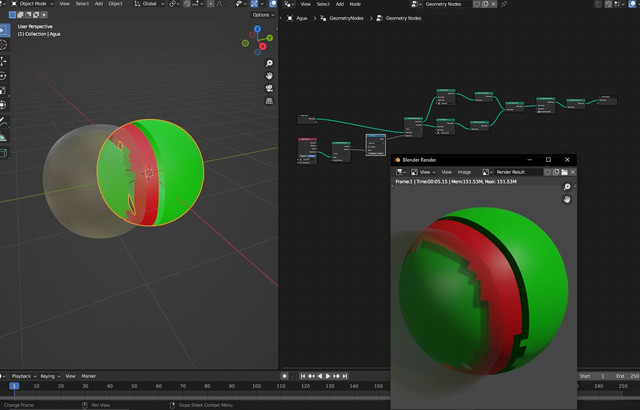Click the End frame field showing 250
This screenshot has height=410, width=640.
(627, 376)
